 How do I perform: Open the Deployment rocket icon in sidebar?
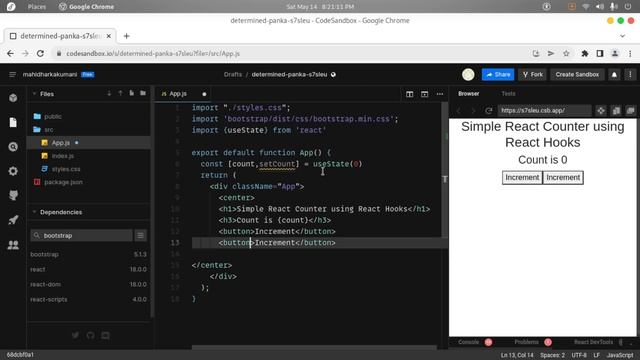pos(13,220)
